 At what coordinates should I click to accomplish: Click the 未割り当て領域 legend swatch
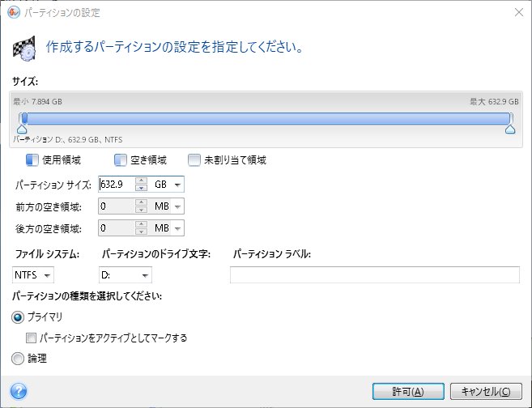(194, 160)
